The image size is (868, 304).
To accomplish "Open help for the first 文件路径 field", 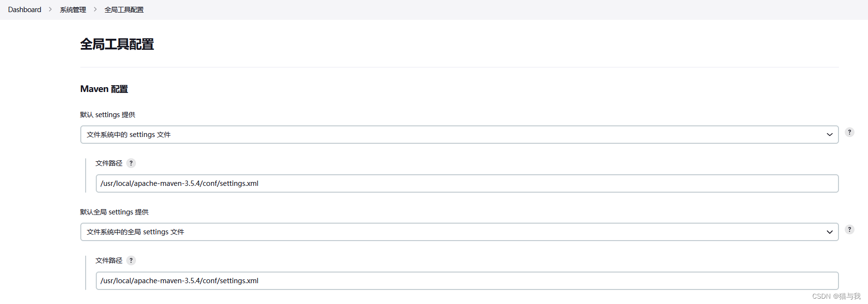I will (131, 163).
